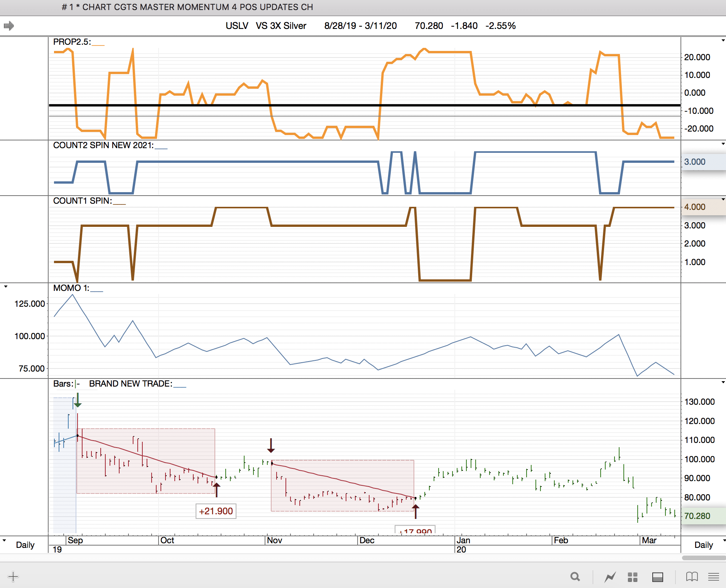Open the book icon in bottom toolbar
The height and width of the screenshot is (588, 726).
coord(692,577)
